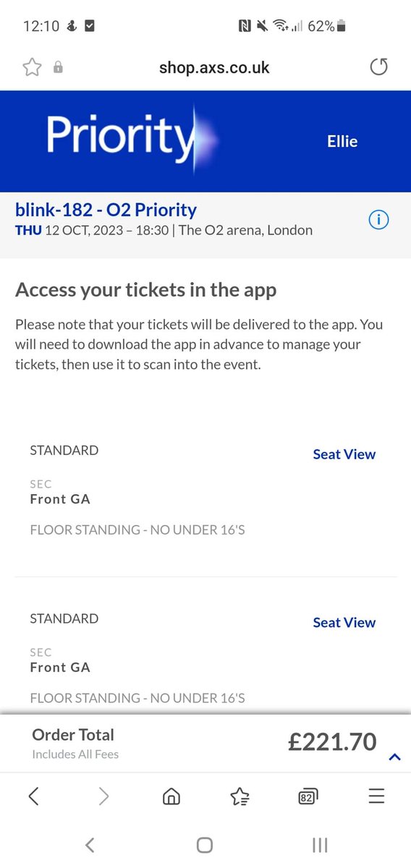The height and width of the screenshot is (868, 411).
Task: Open Android recent apps button
Action: [320, 844]
